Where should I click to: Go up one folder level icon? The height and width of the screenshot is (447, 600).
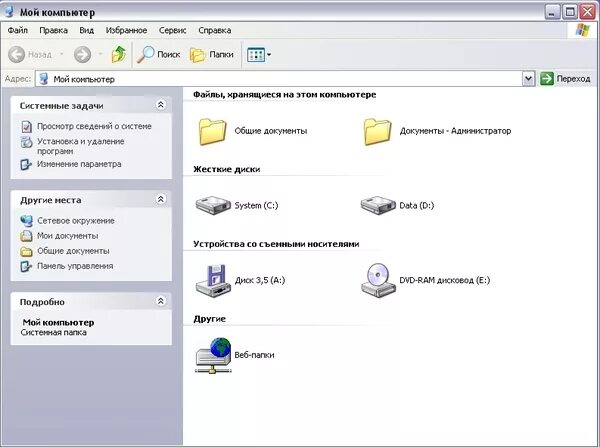119,54
